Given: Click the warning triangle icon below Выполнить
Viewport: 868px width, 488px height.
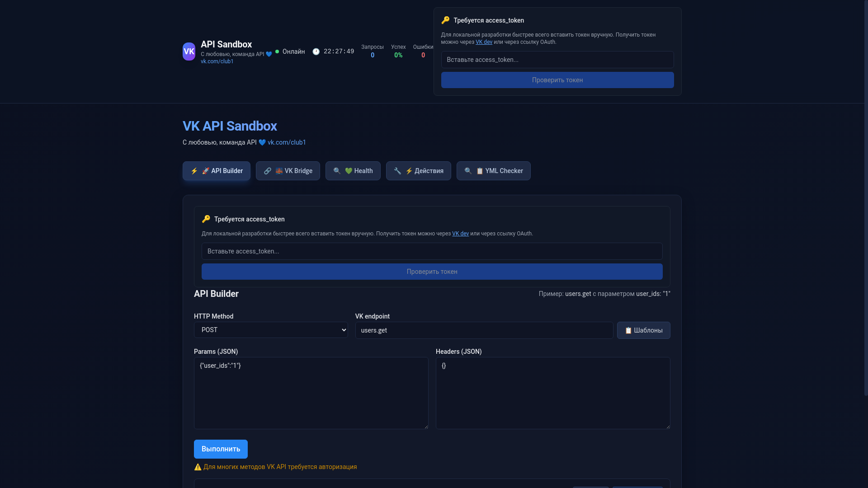Looking at the screenshot, I should [198, 467].
